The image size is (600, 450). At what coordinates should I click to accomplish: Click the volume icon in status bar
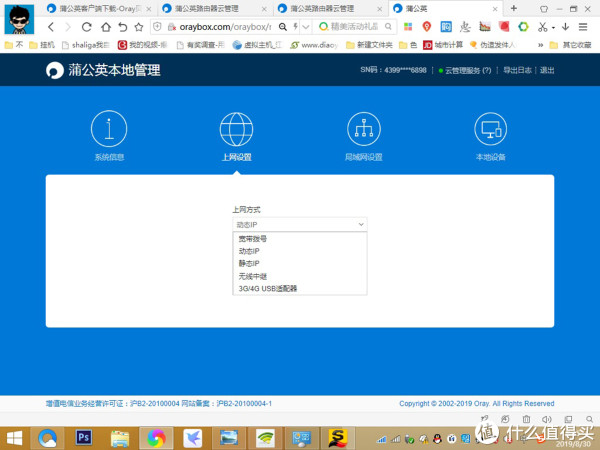click(x=547, y=419)
